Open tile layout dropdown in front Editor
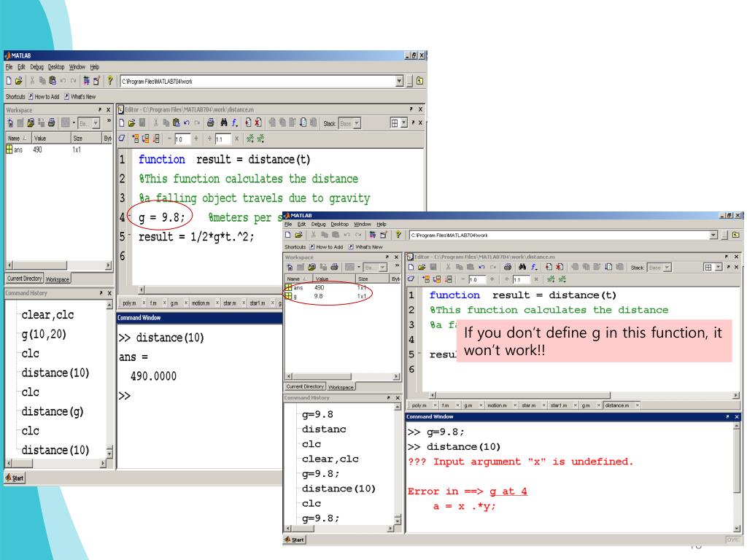 (719, 268)
